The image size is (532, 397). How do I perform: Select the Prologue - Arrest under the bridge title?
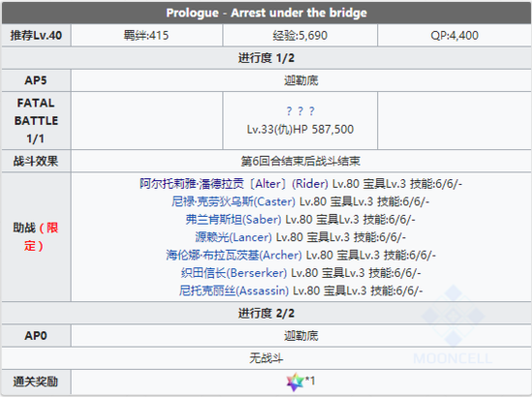point(266,13)
